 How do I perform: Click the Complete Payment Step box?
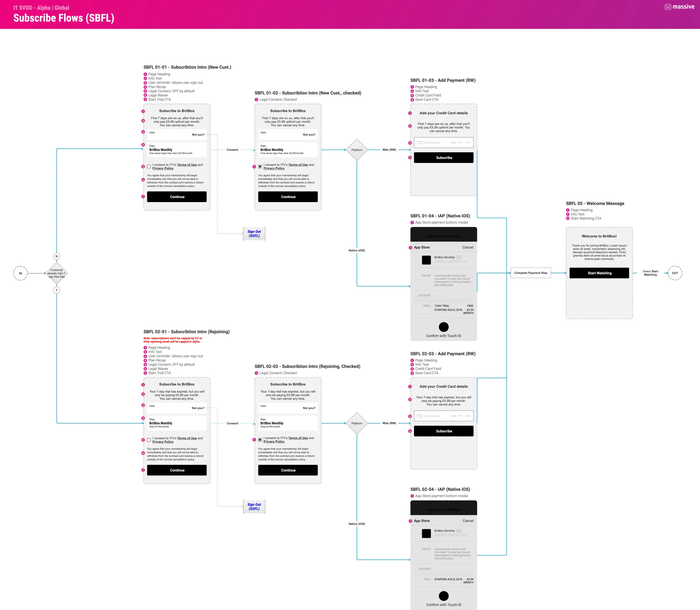(530, 273)
